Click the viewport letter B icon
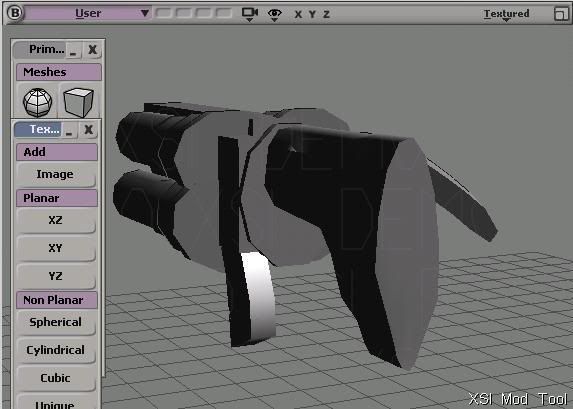 15,13
